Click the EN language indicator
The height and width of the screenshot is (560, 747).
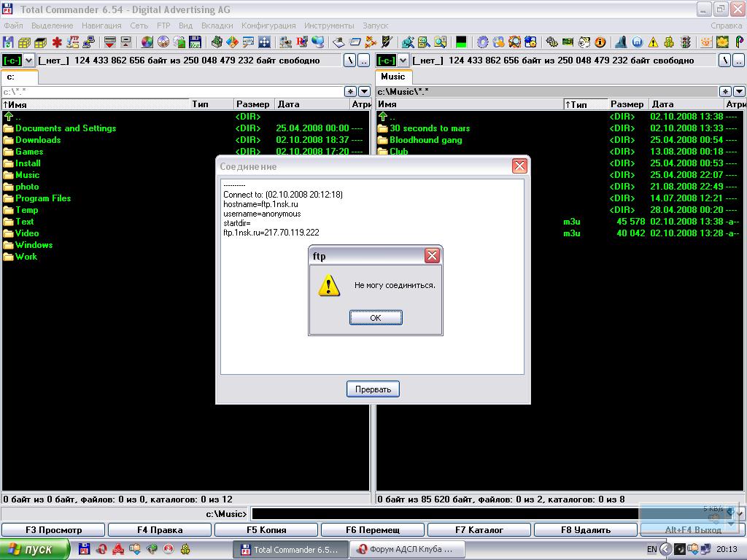652,550
